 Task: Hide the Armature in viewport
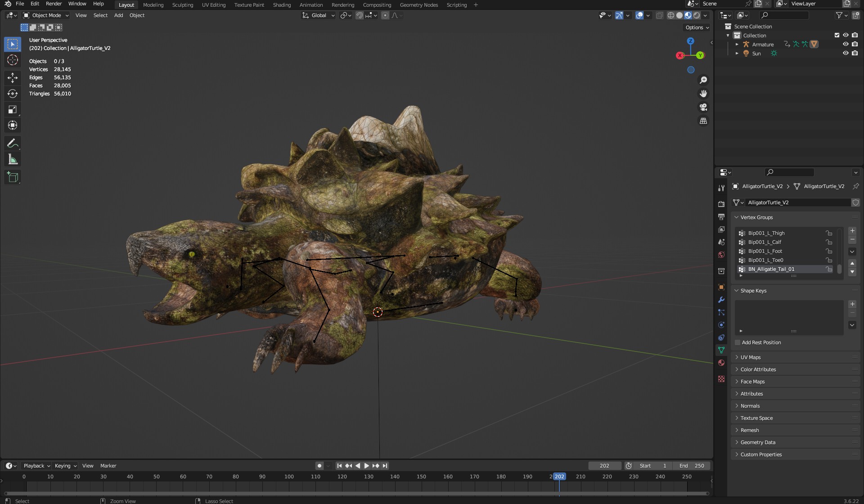(846, 44)
